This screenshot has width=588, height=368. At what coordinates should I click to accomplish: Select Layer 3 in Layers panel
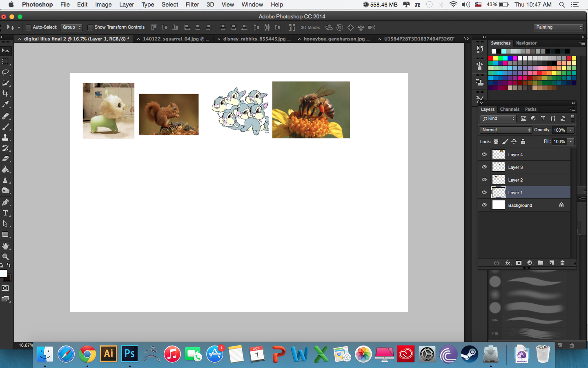pos(524,167)
